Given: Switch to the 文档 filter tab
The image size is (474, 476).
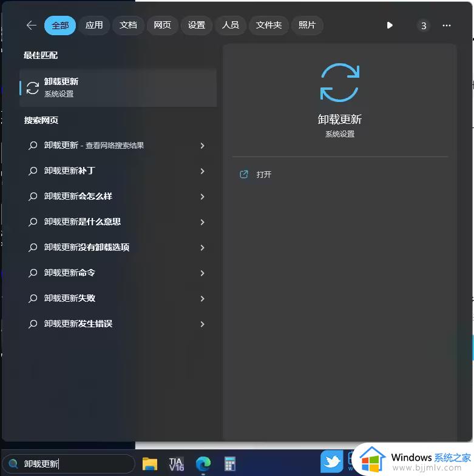Looking at the screenshot, I should [128, 25].
